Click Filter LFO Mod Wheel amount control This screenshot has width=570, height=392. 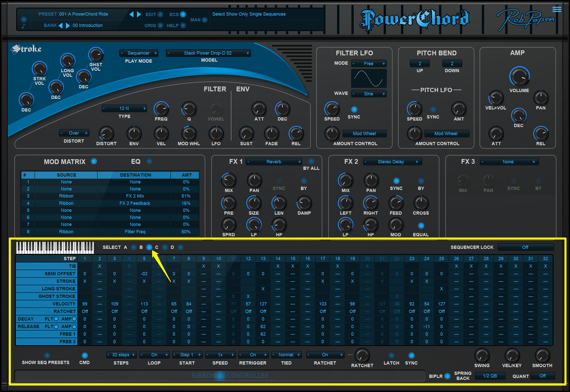(x=364, y=134)
